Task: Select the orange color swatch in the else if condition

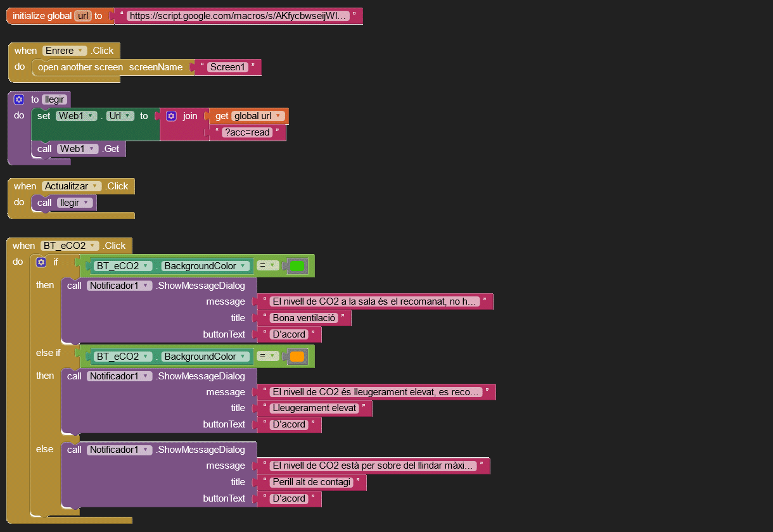Action: pos(297,357)
